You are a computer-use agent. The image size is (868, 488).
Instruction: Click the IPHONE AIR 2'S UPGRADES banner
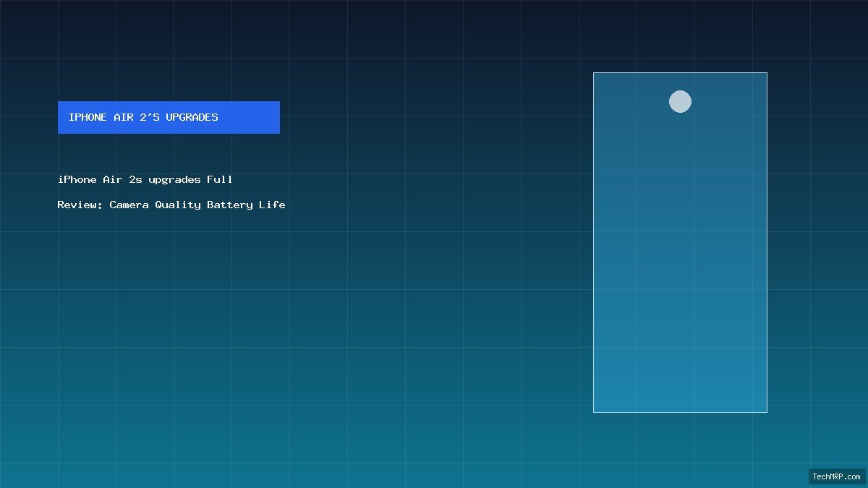click(x=169, y=117)
